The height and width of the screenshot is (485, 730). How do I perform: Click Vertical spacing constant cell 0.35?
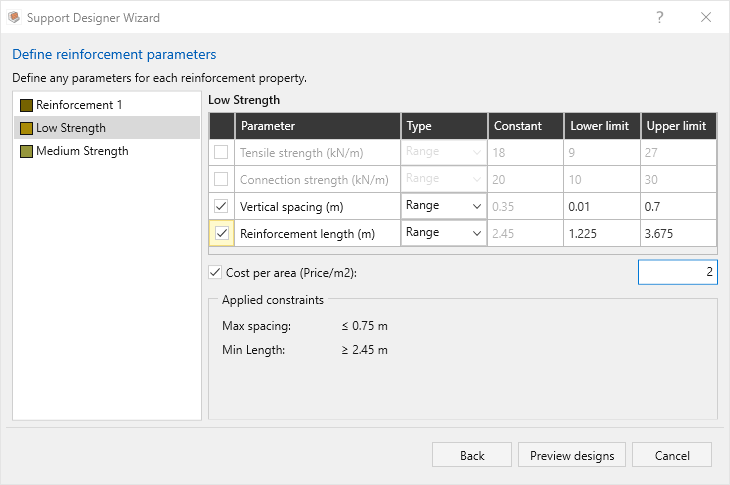point(526,206)
